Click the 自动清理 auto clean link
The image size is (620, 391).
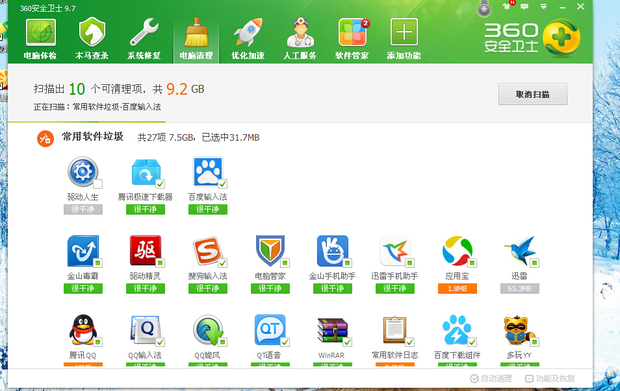(x=491, y=379)
